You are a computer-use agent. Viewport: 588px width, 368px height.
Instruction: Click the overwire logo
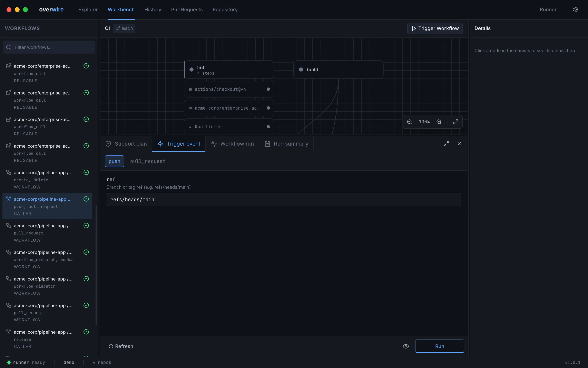click(x=51, y=9)
